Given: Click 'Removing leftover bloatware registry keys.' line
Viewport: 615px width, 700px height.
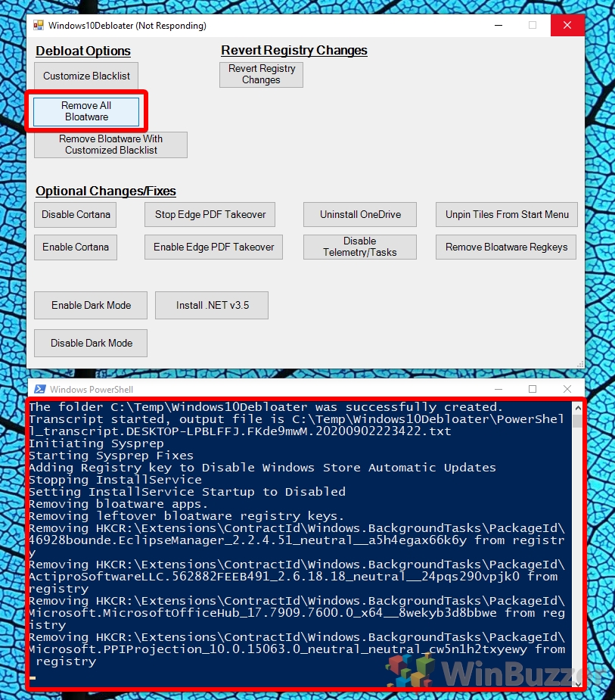Looking at the screenshot, I should [x=187, y=516].
